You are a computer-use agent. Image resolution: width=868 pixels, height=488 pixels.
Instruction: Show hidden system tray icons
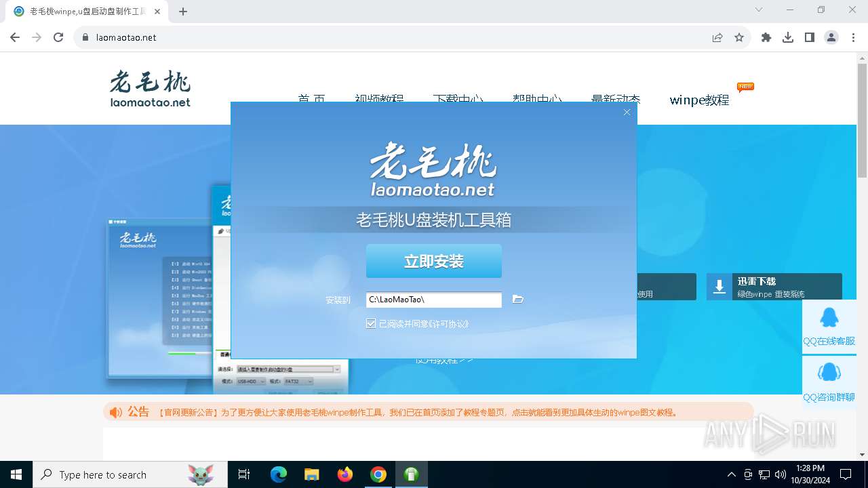tap(731, 474)
